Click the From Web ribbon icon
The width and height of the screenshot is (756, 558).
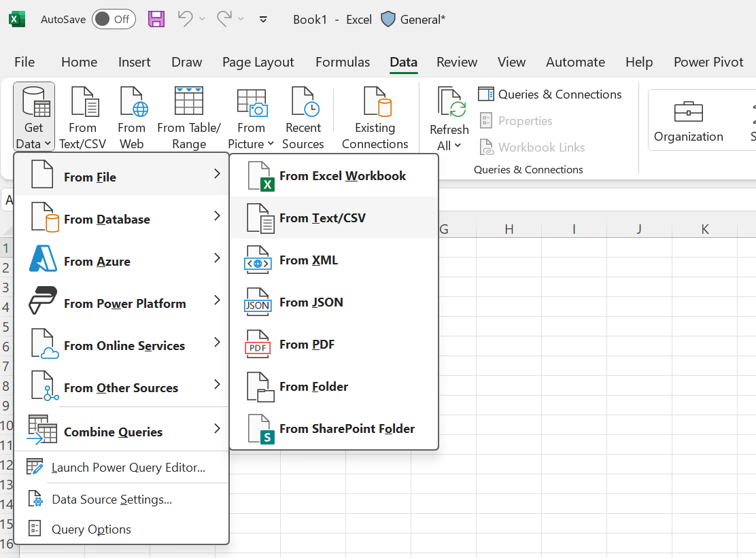pos(132,117)
